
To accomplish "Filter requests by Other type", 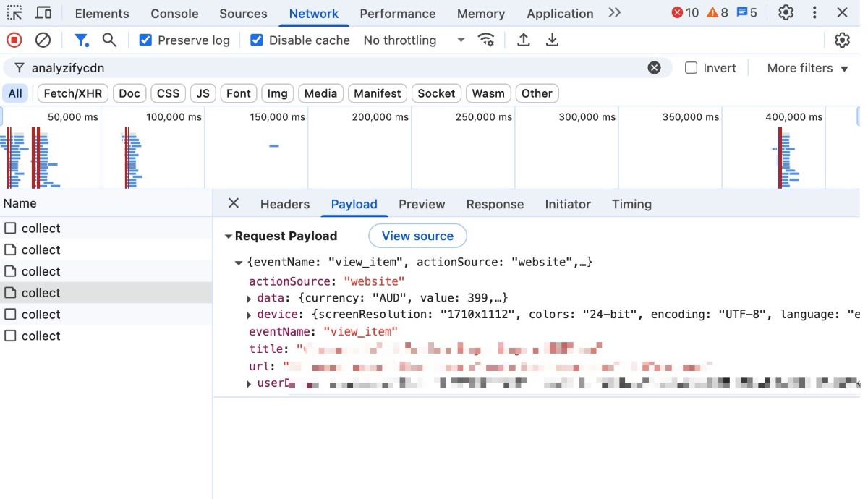I will (537, 93).
